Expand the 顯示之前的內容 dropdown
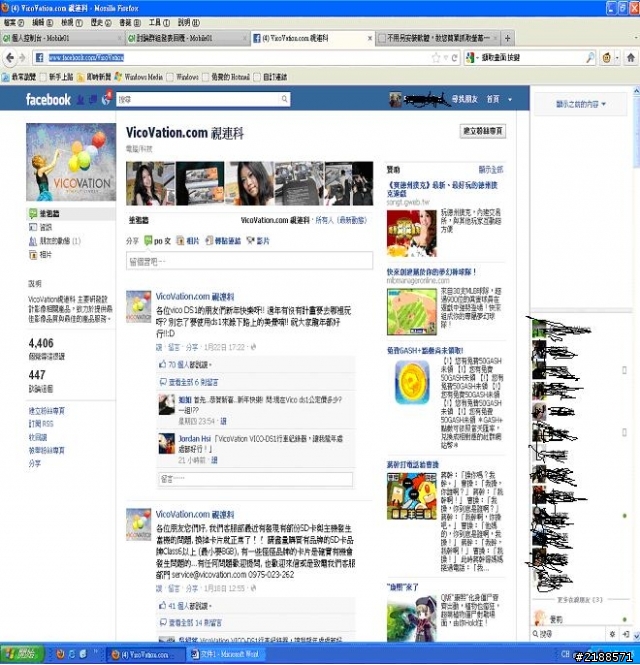This screenshot has height=665, width=640. pyautogui.click(x=581, y=104)
